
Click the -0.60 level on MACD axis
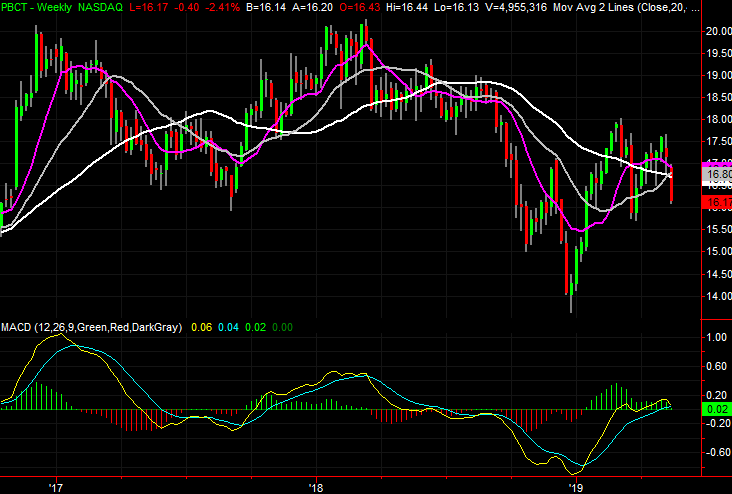716,451
